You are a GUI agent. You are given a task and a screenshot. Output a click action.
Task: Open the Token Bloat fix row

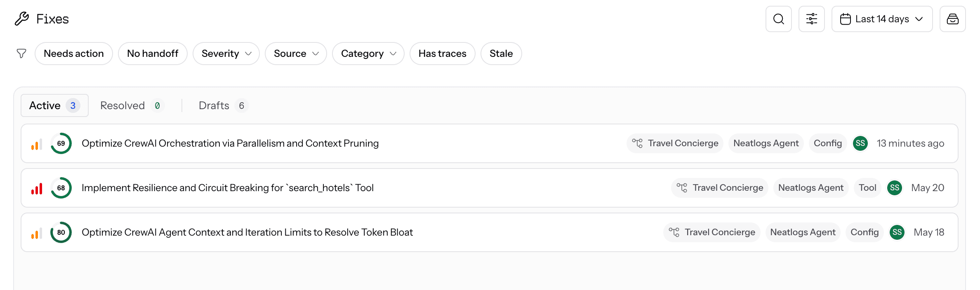(x=489, y=232)
